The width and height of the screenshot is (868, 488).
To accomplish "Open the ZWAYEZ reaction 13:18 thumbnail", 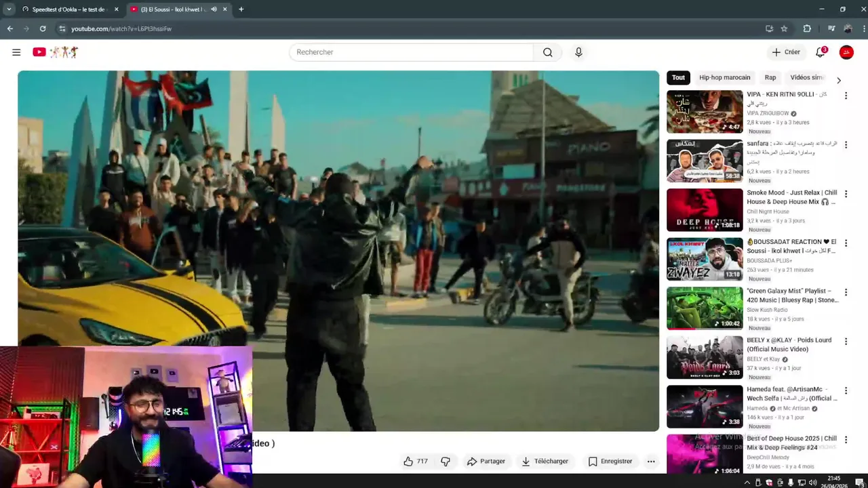I will pyautogui.click(x=705, y=259).
